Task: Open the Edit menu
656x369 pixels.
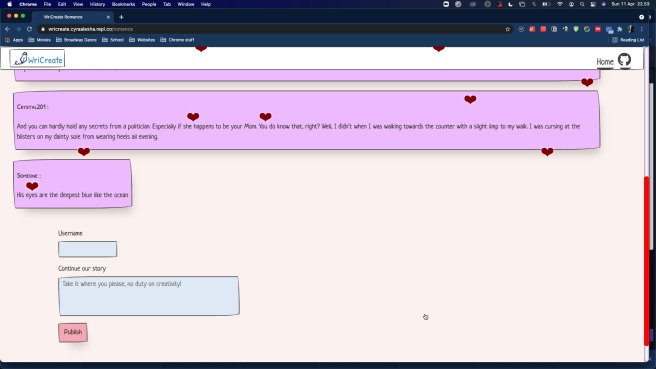Action: click(x=62, y=4)
